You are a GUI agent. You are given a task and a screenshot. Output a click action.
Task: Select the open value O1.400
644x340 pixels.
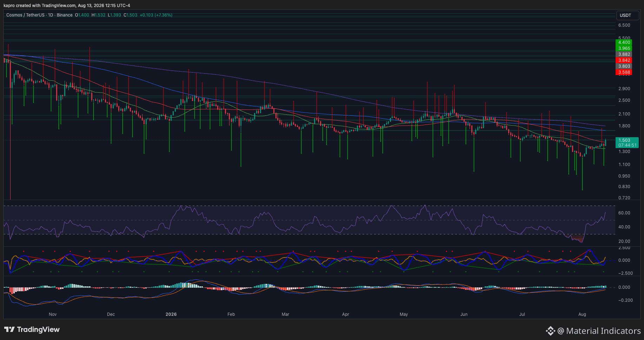tap(82, 15)
